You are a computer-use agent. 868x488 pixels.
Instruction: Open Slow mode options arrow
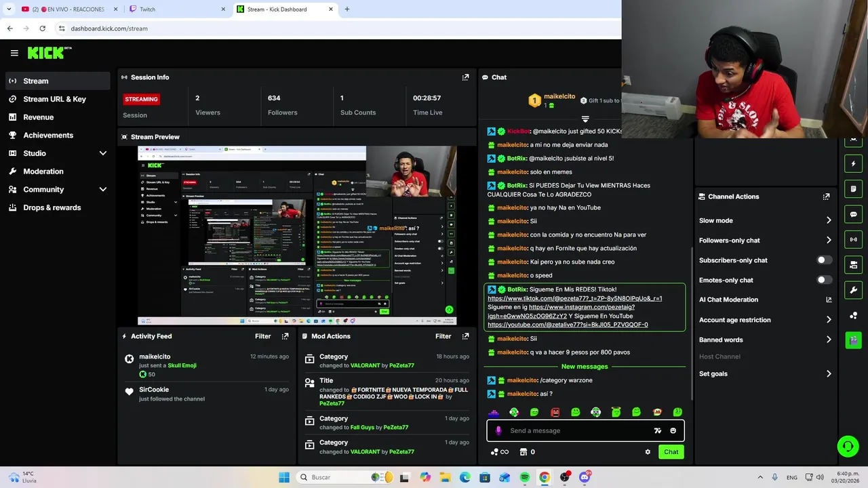pyautogui.click(x=829, y=220)
